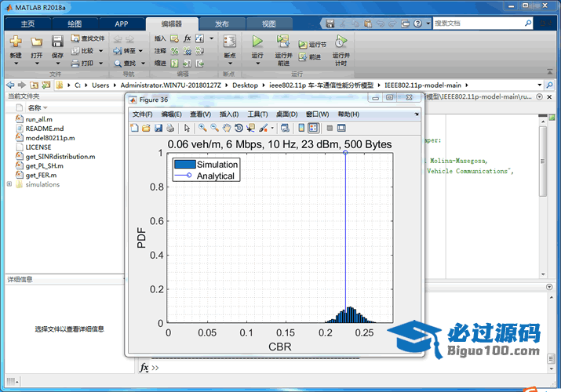Image resolution: width=561 pixels, height=392 pixels.
Task: Expand the Save (保存) dropdown arrow
Action: (57, 64)
